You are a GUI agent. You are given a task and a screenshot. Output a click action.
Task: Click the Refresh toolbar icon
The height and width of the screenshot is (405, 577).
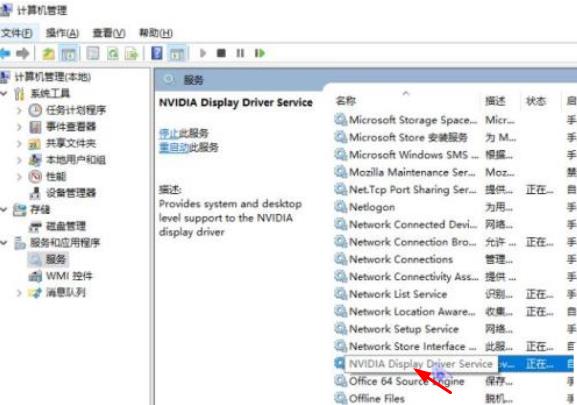click(x=113, y=54)
